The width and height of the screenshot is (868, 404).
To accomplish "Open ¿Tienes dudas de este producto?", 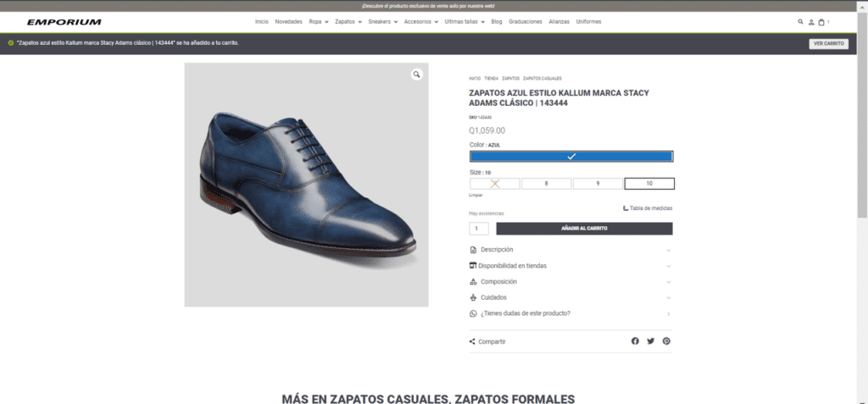I will click(x=570, y=313).
